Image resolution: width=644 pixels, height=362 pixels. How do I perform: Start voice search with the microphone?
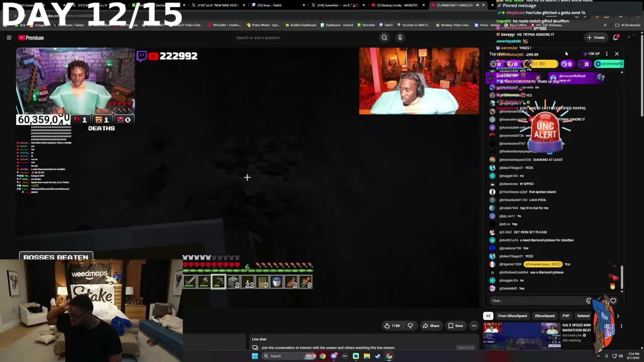400,38
